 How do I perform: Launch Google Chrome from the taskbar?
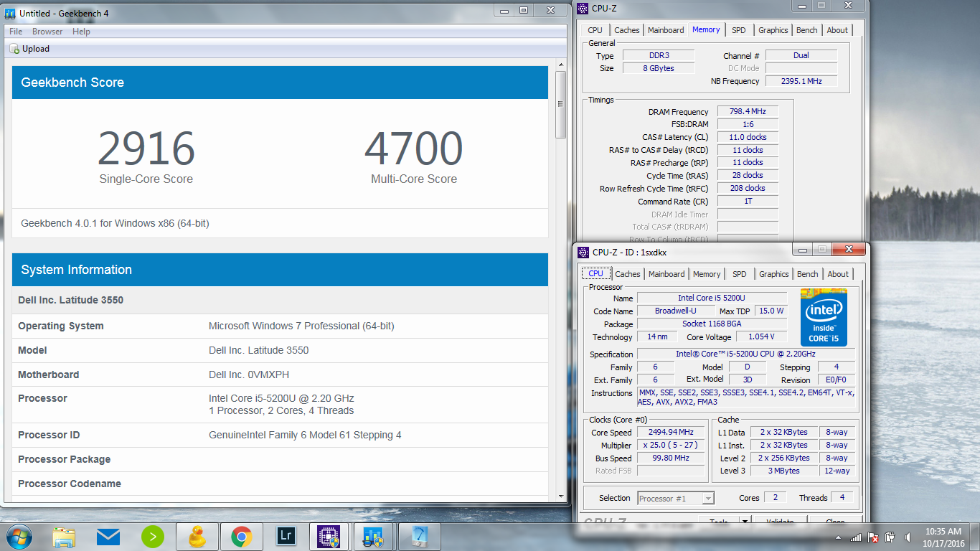[x=241, y=537]
